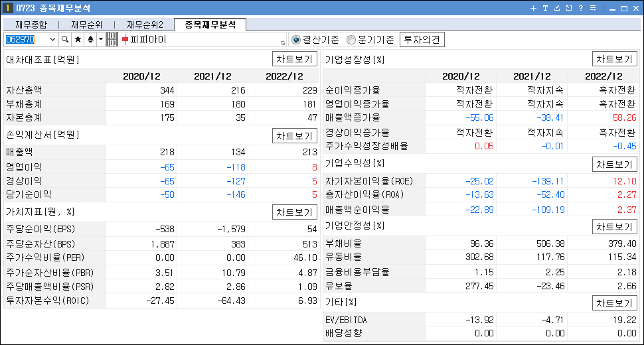The width and height of the screenshot is (644, 345).
Task: Open help with the question mark icon
Action: tap(581, 8)
